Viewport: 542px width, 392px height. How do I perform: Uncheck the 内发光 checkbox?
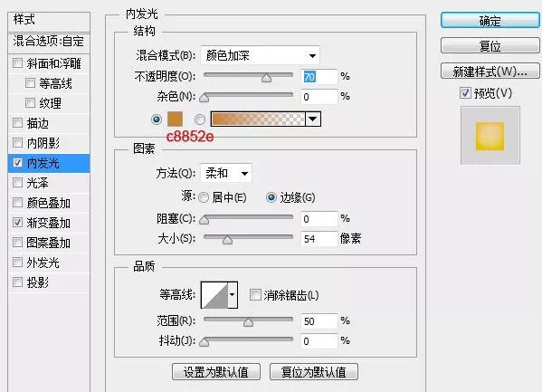[17, 163]
